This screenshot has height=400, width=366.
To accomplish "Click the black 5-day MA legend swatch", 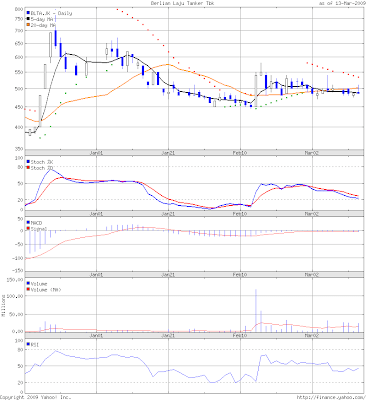I will (x=28, y=19).
